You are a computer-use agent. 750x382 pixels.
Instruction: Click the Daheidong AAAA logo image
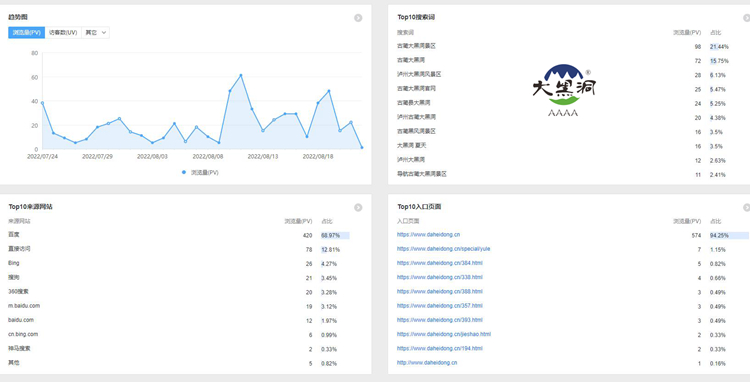point(564,90)
